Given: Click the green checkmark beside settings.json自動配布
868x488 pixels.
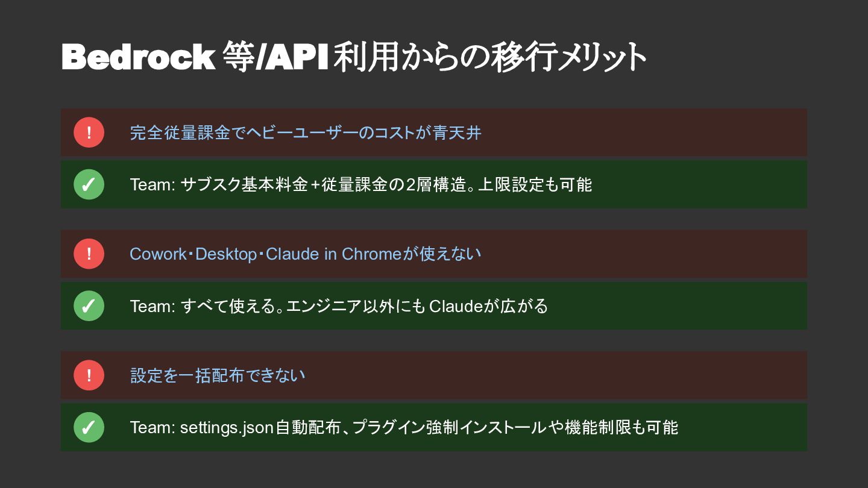Looking at the screenshot, I should click(89, 427).
